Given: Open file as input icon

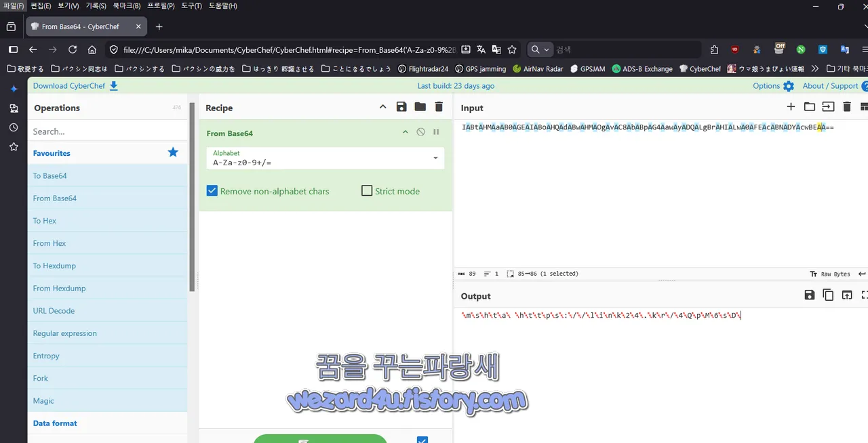Looking at the screenshot, I should click(828, 107).
